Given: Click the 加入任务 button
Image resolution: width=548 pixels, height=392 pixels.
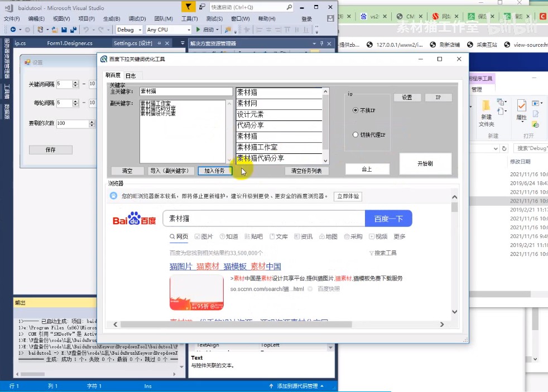Looking at the screenshot, I should tap(214, 171).
